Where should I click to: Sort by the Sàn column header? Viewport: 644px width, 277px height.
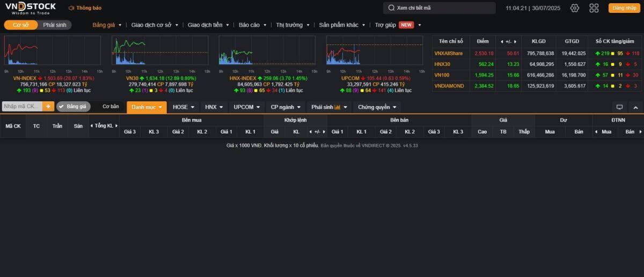click(78, 126)
